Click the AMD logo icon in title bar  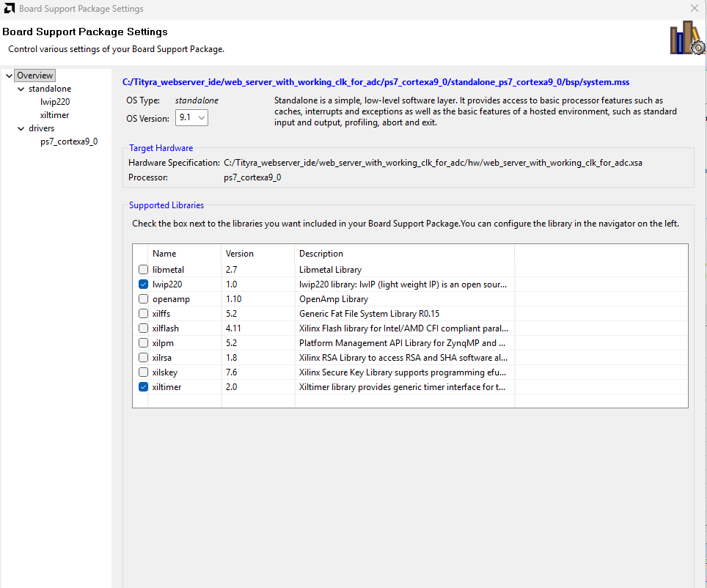point(8,9)
